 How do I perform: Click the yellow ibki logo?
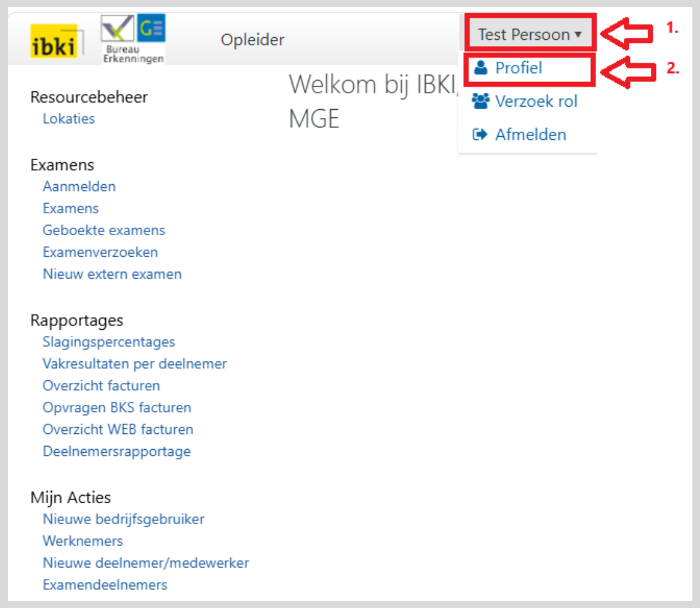pyautogui.click(x=54, y=40)
